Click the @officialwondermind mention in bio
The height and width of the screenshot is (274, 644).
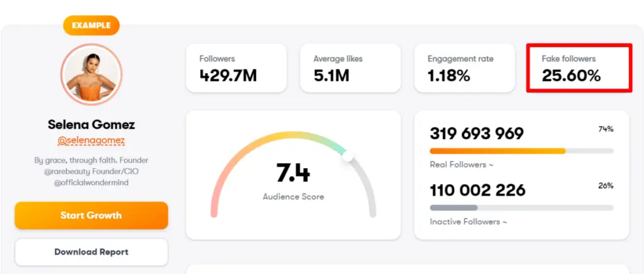click(91, 183)
